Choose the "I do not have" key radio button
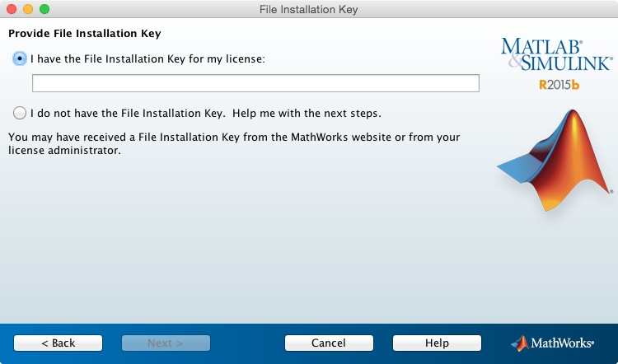This screenshot has height=364, width=618. pyautogui.click(x=20, y=112)
